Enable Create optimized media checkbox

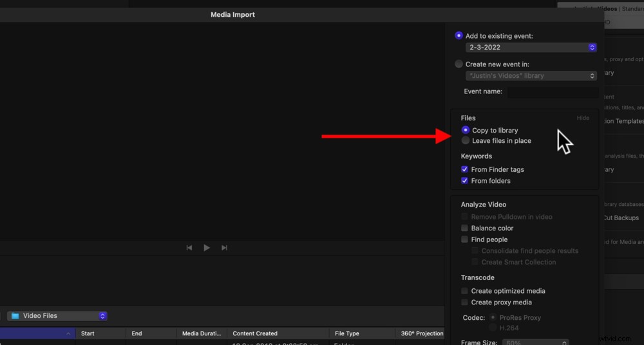pos(464,291)
